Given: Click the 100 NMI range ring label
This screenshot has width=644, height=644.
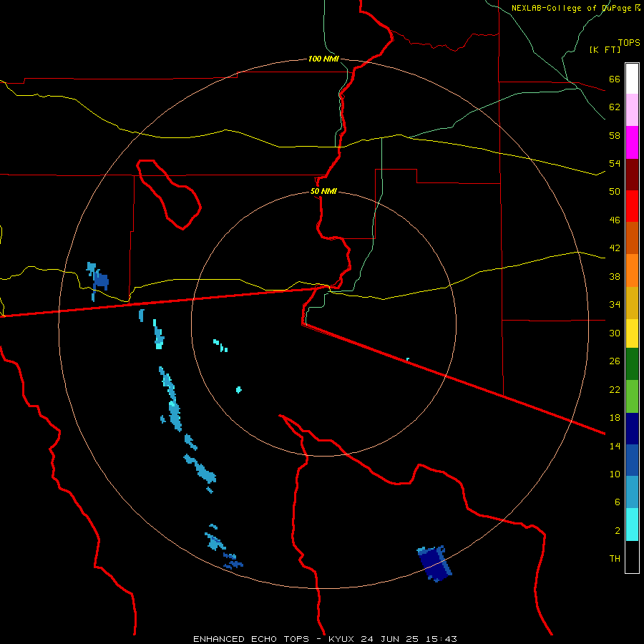Looking at the screenshot, I should click(323, 59).
